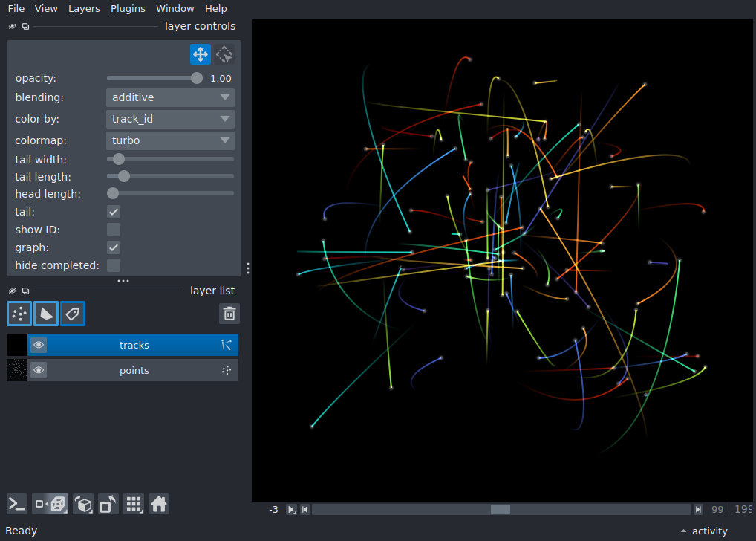Toggle grid mode button
This screenshot has height=541, width=756.
(134, 505)
